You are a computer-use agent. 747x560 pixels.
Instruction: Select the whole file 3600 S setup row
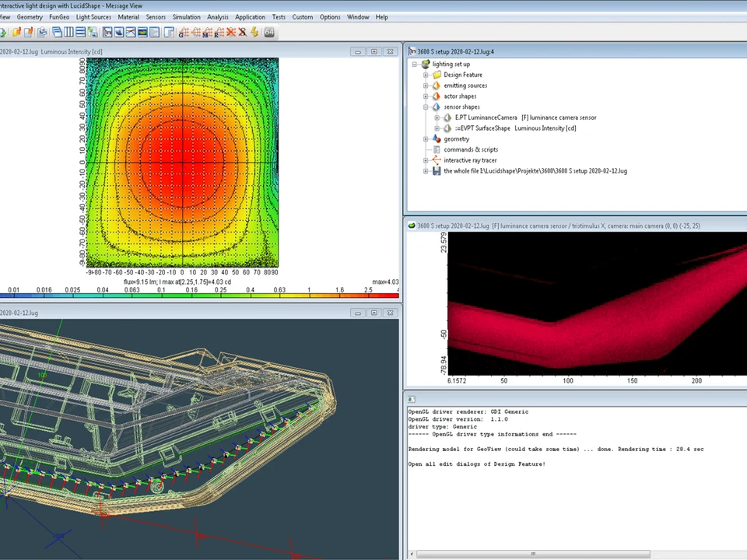pyautogui.click(x=535, y=171)
